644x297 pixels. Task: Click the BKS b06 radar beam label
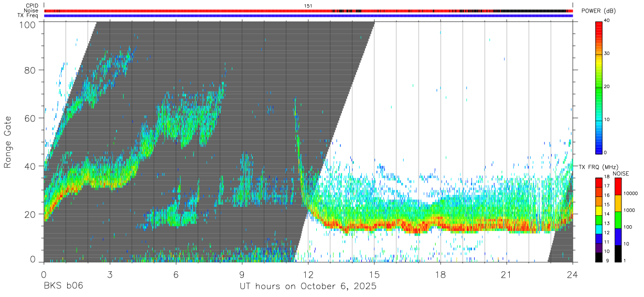click(x=63, y=287)
